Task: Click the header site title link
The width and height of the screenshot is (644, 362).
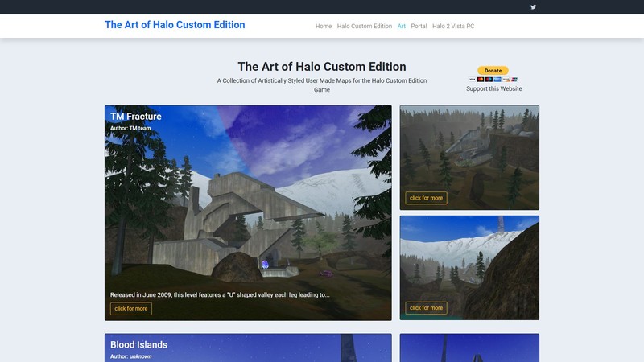Action: (175, 25)
